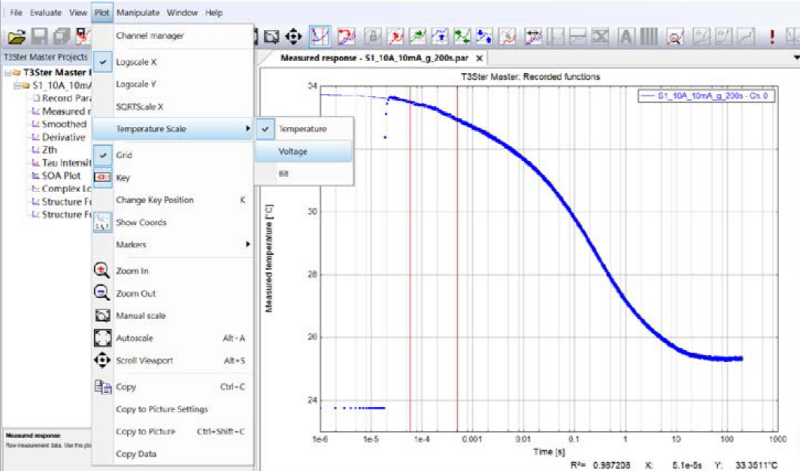Click the grayed padlock toolbar icon
Image resolution: width=800 pixels, height=471 pixels.
[372, 36]
